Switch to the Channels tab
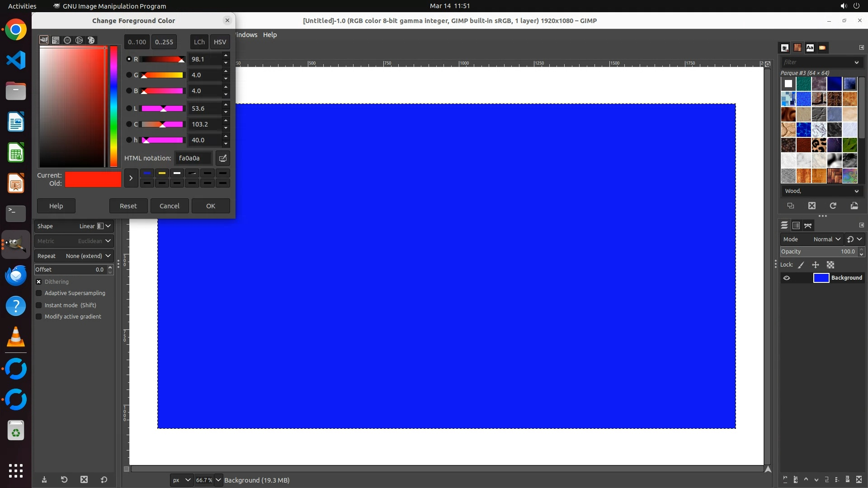 (x=796, y=225)
